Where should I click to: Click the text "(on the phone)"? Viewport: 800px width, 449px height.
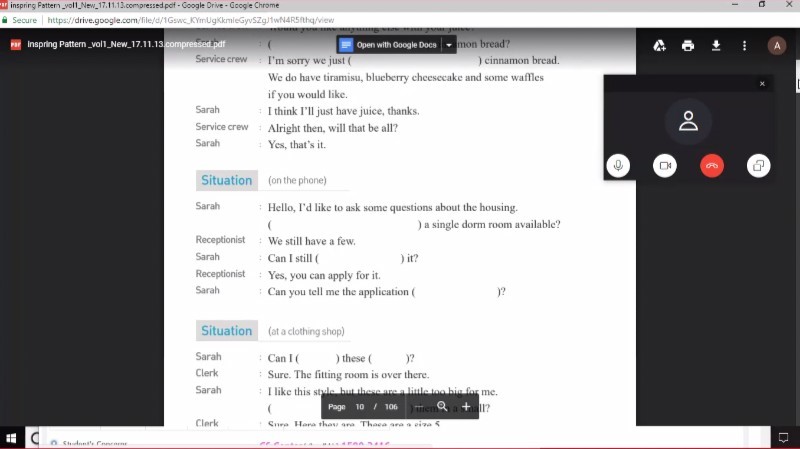pos(297,180)
